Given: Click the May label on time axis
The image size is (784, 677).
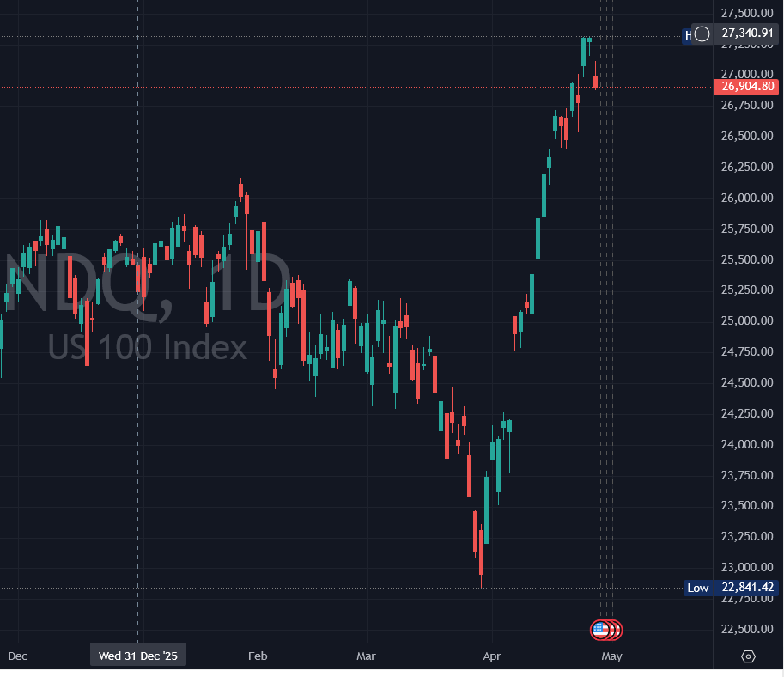Looking at the screenshot, I should [x=611, y=656].
